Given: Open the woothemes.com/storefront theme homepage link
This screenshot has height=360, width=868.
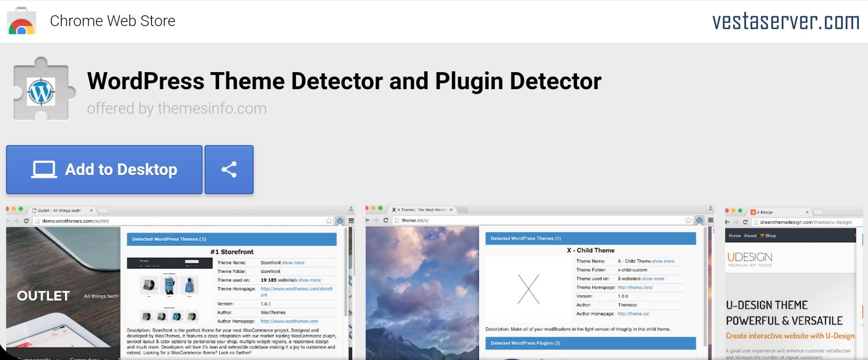Looking at the screenshot, I should (x=296, y=292).
